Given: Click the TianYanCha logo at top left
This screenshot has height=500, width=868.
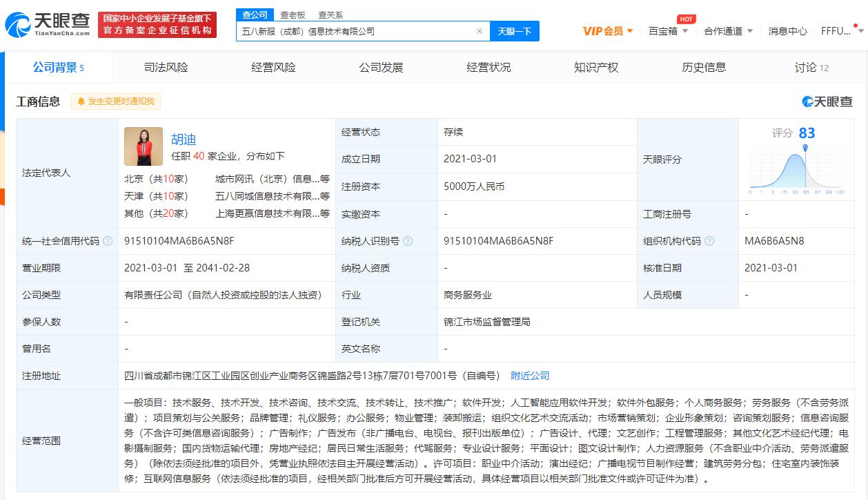Looking at the screenshot, I should pyautogui.click(x=47, y=25).
